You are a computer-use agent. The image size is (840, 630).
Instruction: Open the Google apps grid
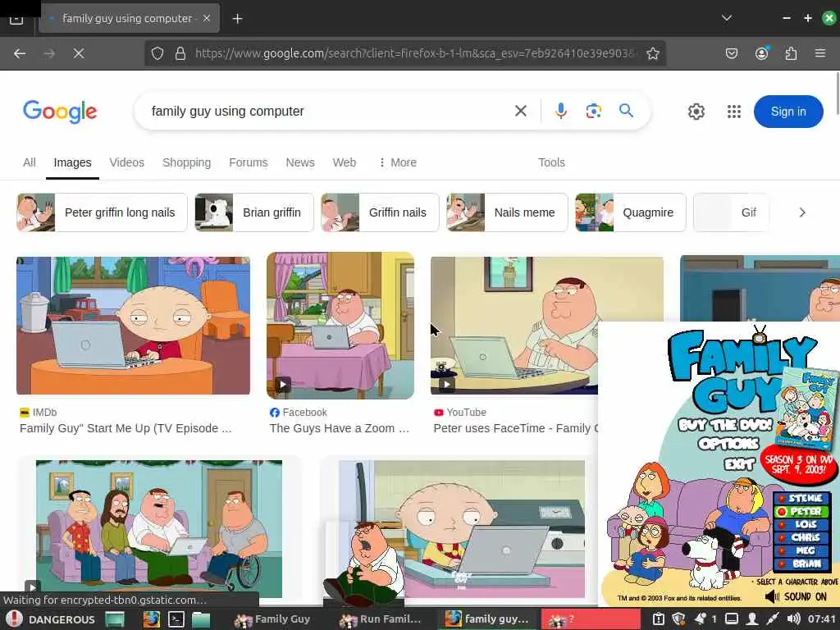tap(734, 112)
